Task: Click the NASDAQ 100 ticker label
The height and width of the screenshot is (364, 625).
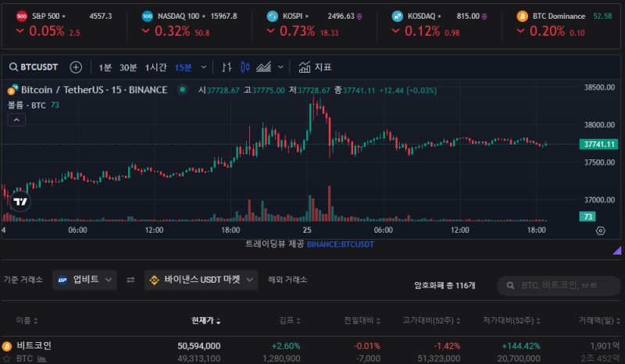Action: (178, 16)
